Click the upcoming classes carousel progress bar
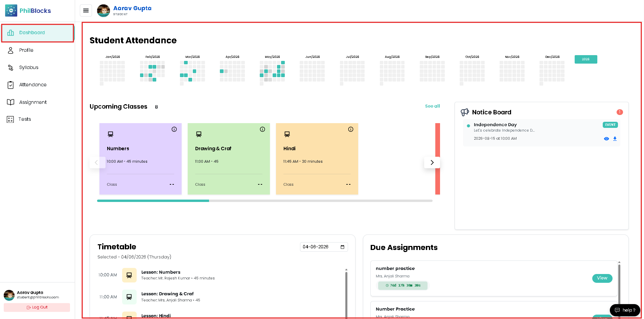The width and height of the screenshot is (644, 319). point(264,201)
